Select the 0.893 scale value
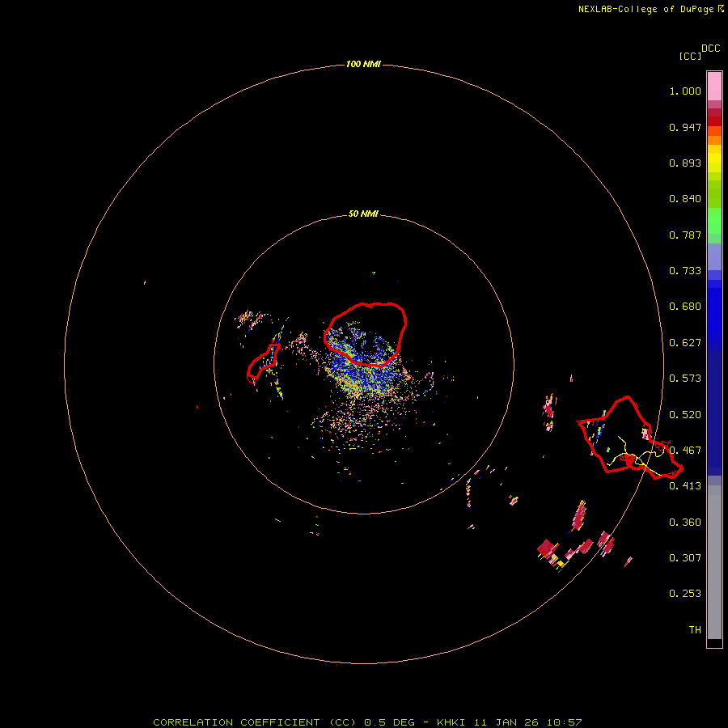Image resolution: width=728 pixels, height=728 pixels. coord(685,163)
